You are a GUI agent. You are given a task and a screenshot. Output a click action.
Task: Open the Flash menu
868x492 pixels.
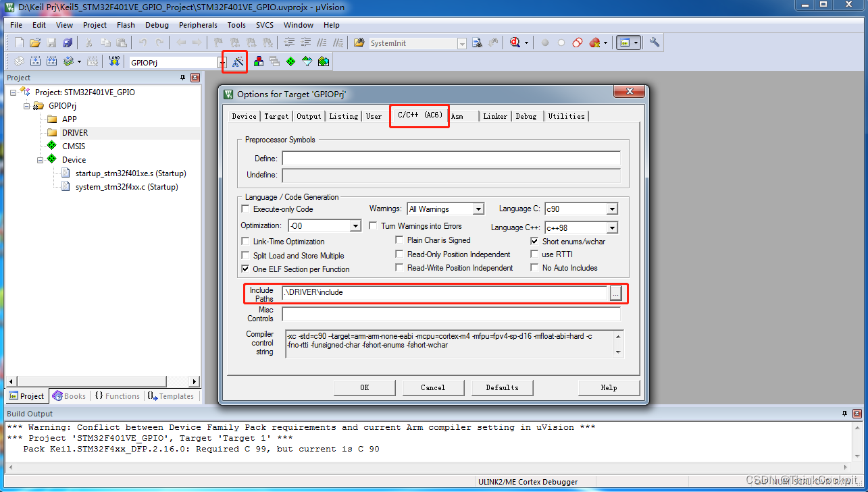126,25
